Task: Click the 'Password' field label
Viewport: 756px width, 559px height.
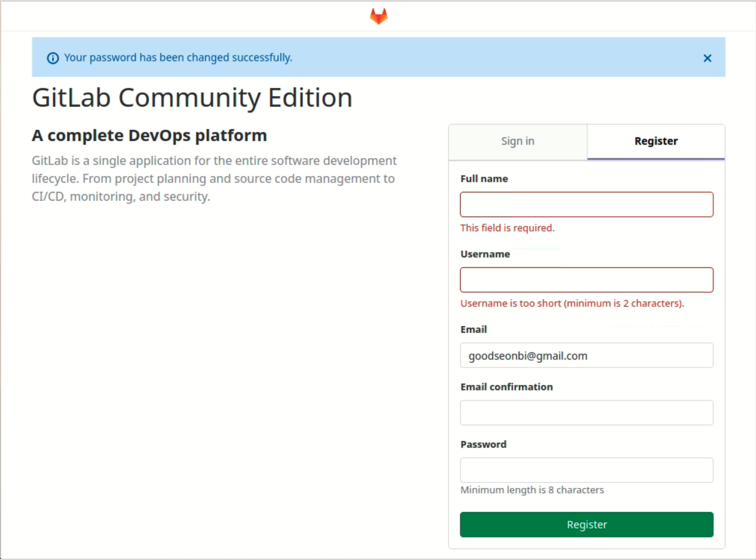Action: (x=483, y=445)
